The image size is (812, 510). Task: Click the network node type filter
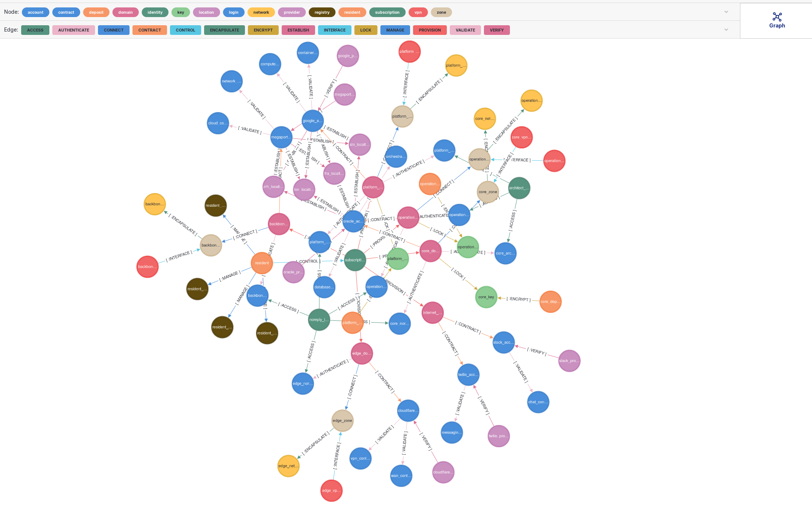point(261,12)
